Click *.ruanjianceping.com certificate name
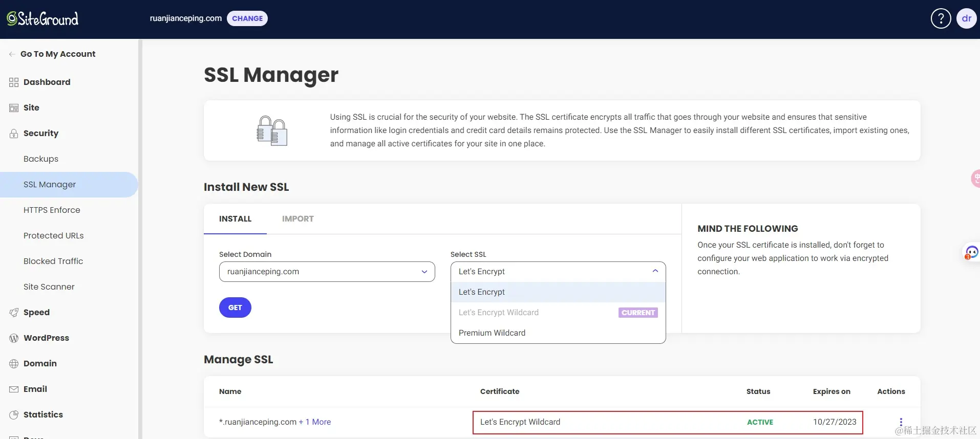980x439 pixels. 258,422
